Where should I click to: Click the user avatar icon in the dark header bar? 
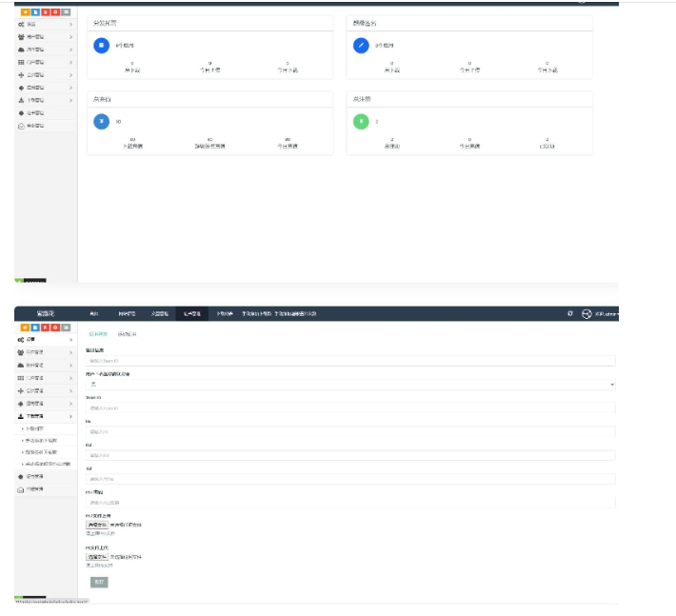point(587,313)
